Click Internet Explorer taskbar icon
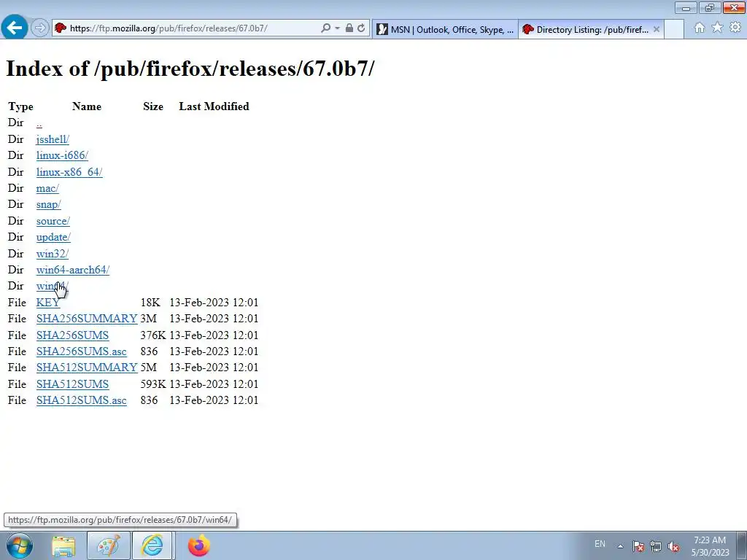This screenshot has width=747, height=560. pyautogui.click(x=152, y=546)
